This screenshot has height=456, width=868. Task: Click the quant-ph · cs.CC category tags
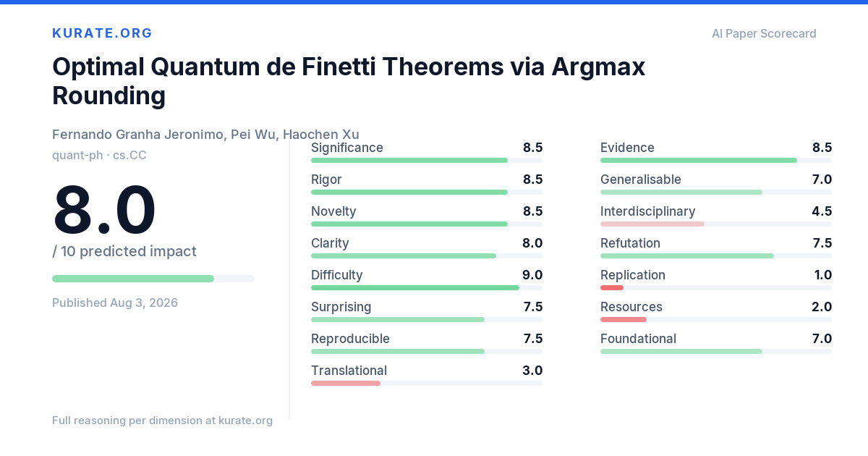(x=99, y=155)
